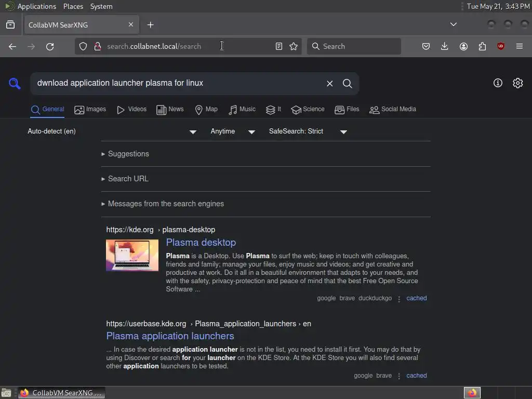Clear the search query with X
Image resolution: width=532 pixels, height=399 pixels.
(329, 84)
